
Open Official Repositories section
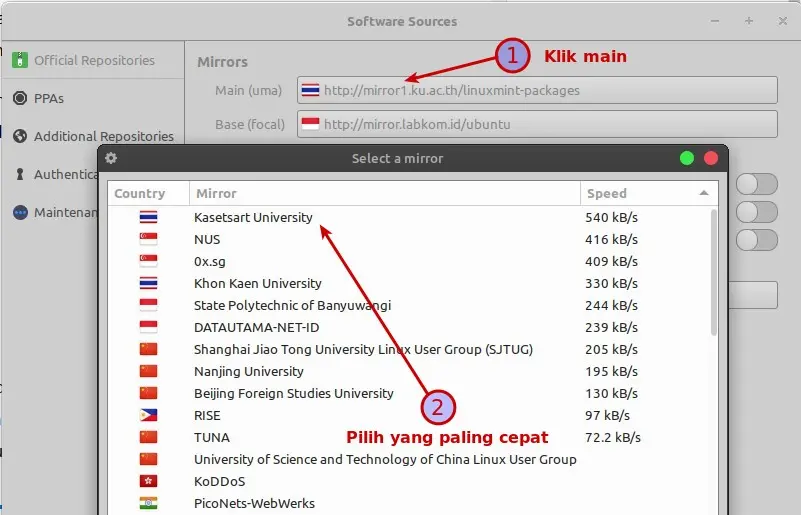click(92, 60)
